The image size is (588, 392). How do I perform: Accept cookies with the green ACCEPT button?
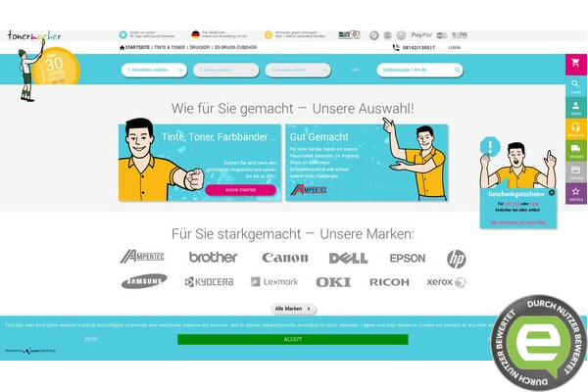[293, 339]
